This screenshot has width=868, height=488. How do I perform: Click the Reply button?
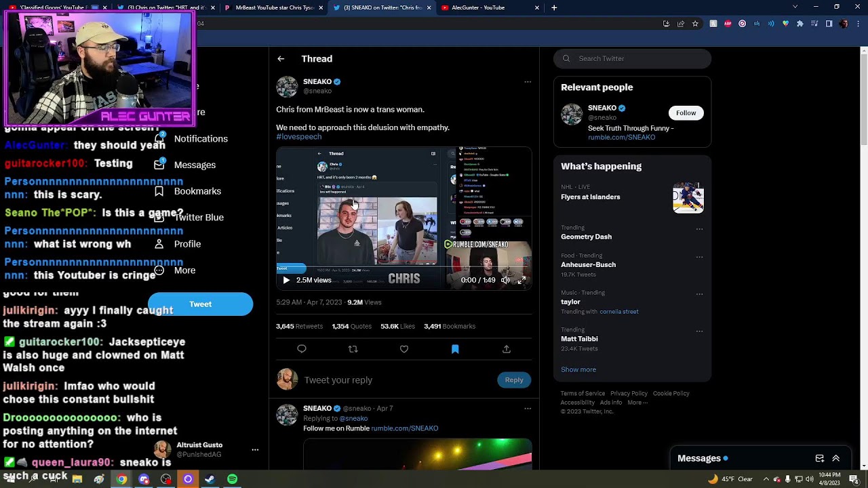pos(514,380)
